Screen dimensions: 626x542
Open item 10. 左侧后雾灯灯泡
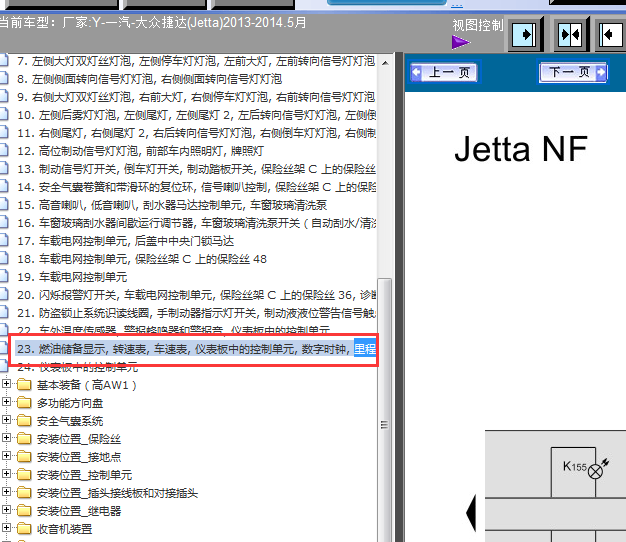[x=196, y=115]
